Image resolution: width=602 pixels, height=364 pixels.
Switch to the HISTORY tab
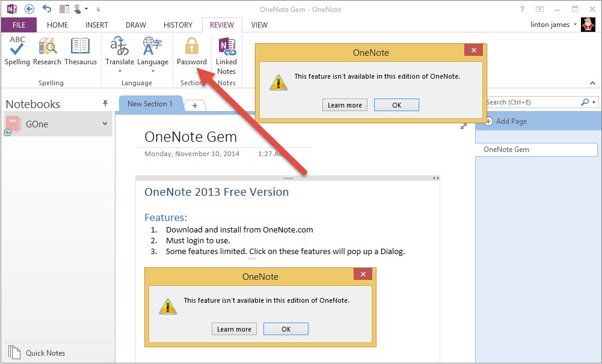click(x=178, y=25)
